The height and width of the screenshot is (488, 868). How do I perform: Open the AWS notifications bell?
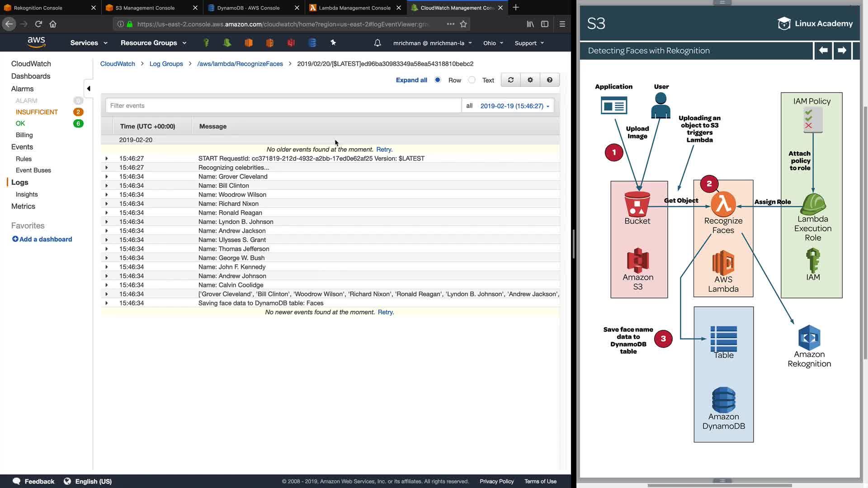click(377, 43)
